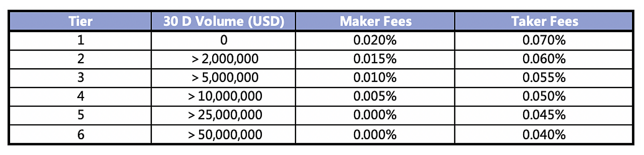Select the 0.005% maker fee cell
This screenshot has height=155, width=644.
click(375, 96)
